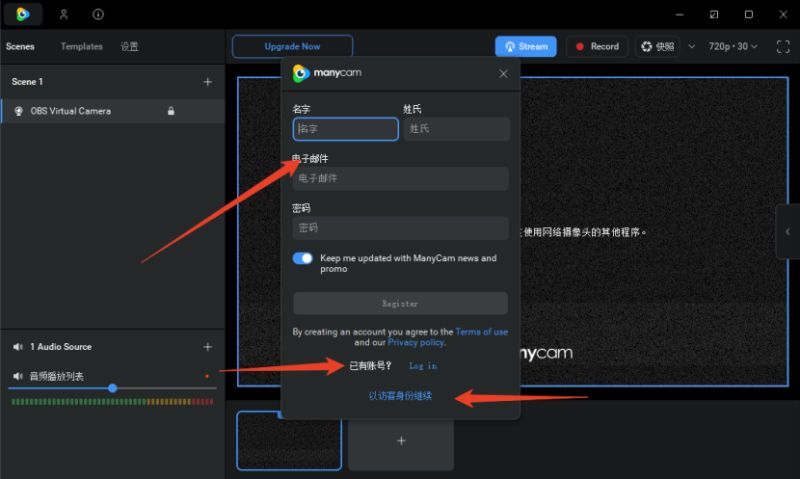Image resolution: width=800 pixels, height=479 pixels.
Task: Disable the ManyCam news updates switch
Action: (303, 258)
